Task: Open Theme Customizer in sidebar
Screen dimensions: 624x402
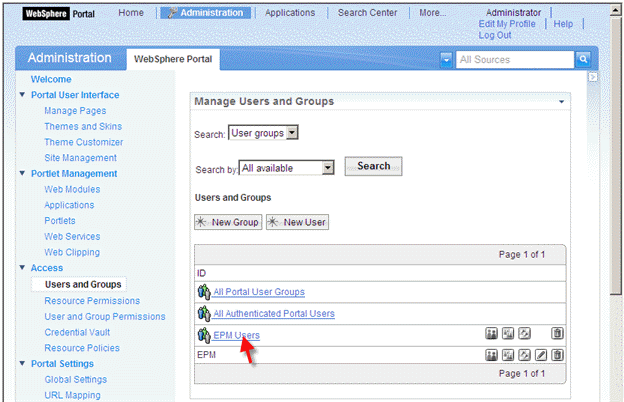Action: click(84, 142)
